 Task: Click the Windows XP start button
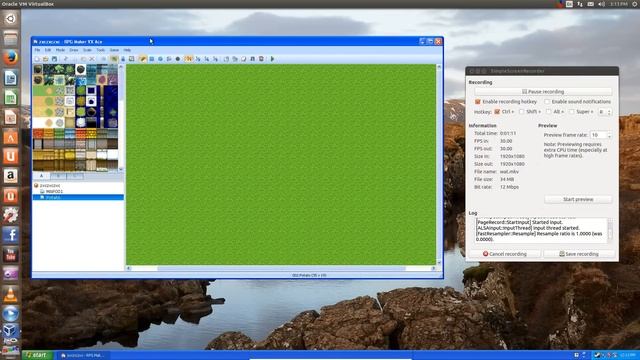pos(38,355)
